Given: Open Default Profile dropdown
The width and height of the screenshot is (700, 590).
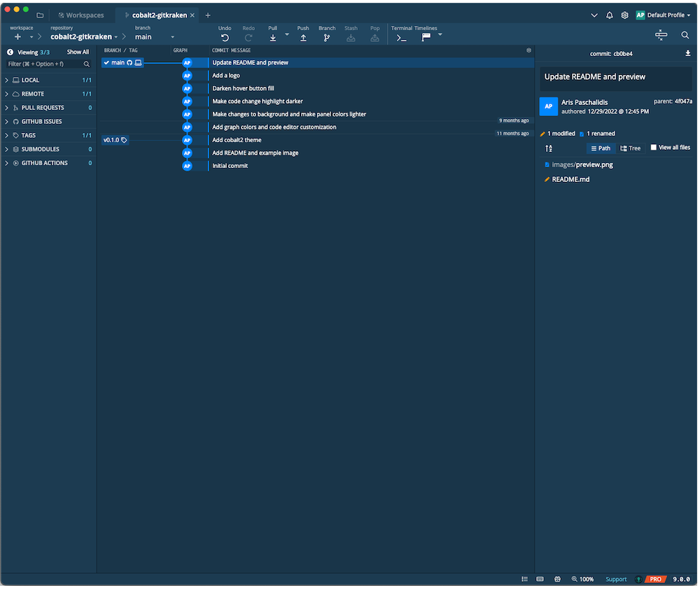Looking at the screenshot, I should coord(665,15).
